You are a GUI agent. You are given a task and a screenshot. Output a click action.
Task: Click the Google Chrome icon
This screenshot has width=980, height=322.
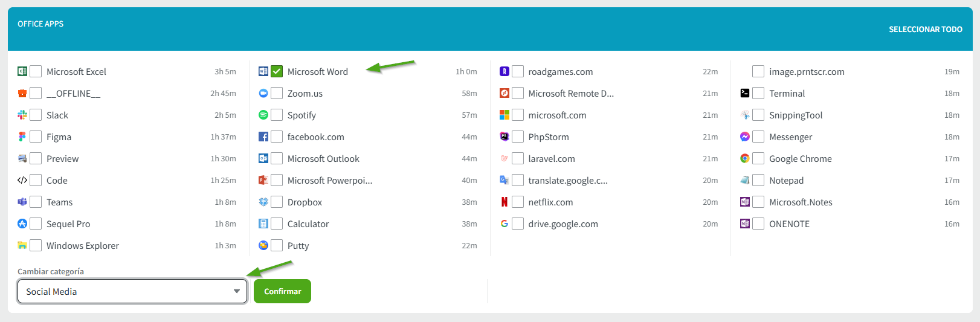(x=745, y=158)
